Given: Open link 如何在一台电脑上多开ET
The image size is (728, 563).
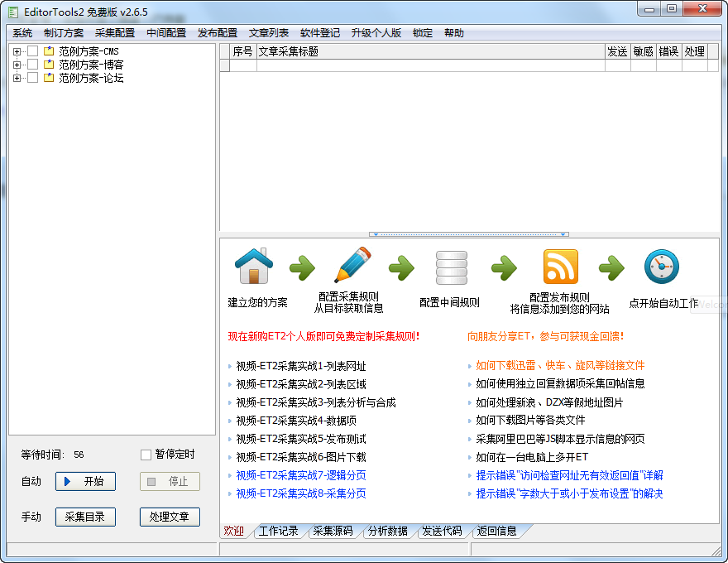Looking at the screenshot, I should pos(532,457).
